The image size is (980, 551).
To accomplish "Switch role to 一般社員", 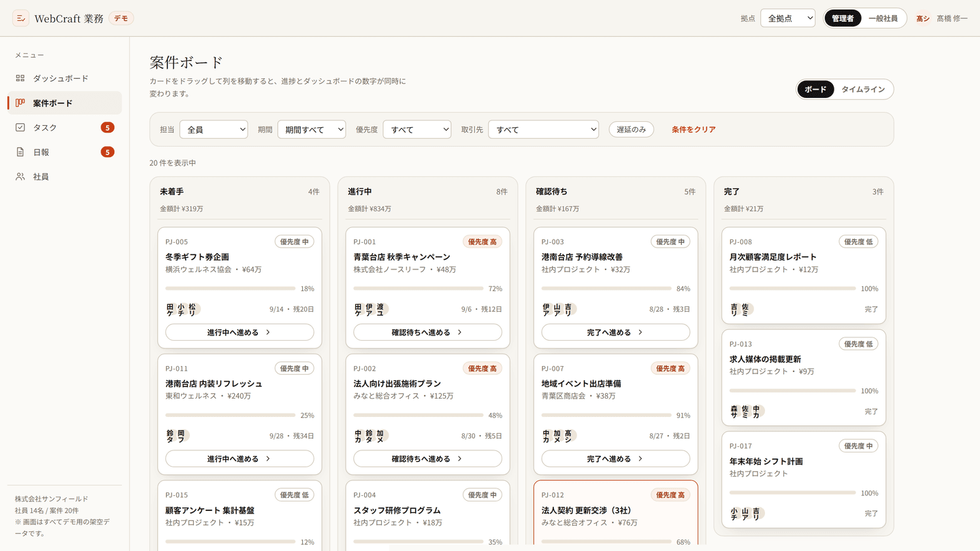I will [x=883, y=18].
